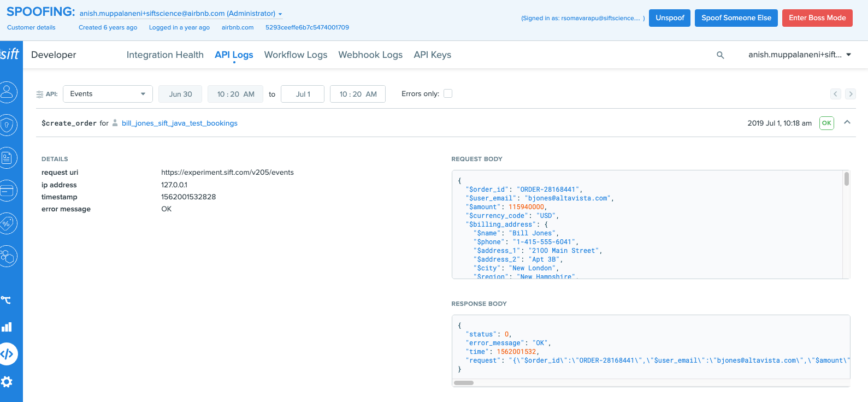Click the response time value 1562001532
Image resolution: width=868 pixels, height=402 pixels.
point(516,352)
